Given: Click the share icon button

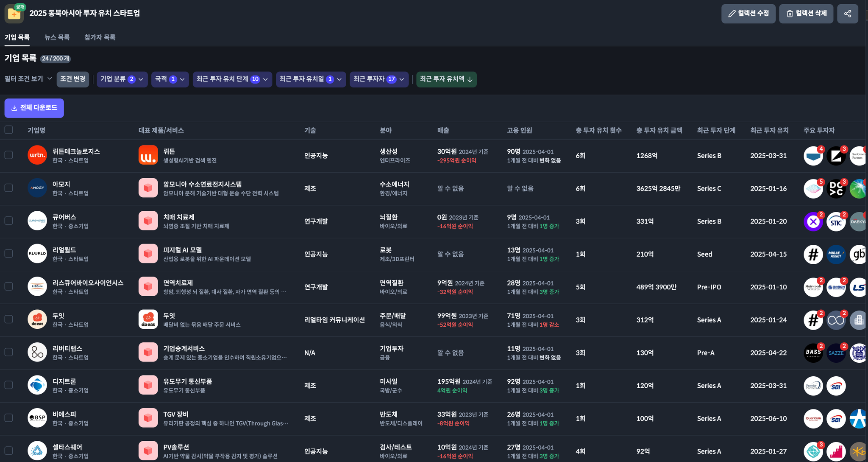Looking at the screenshot, I should [847, 14].
